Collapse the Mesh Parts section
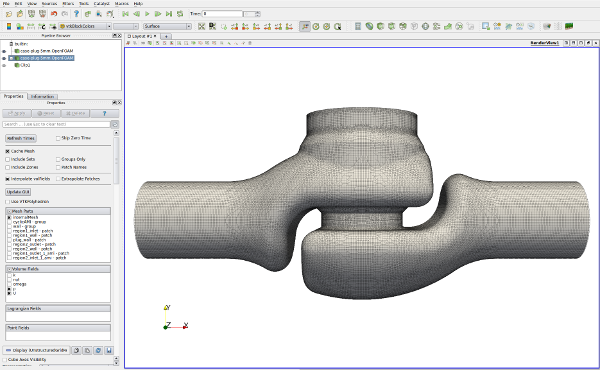This screenshot has width=600, height=370. pyautogui.click(x=9, y=211)
